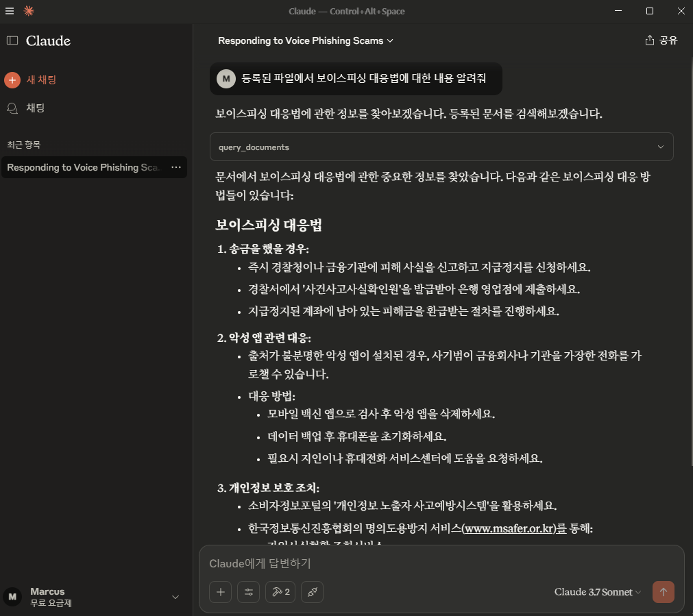Screen dimensions: 693x616
Task: Start a new chat with the plus icon
Action: pos(12,80)
